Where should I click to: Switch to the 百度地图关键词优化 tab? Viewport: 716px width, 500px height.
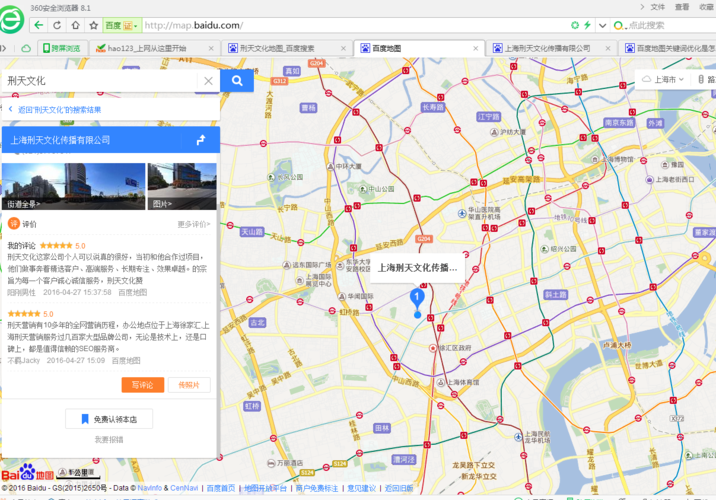coord(668,48)
